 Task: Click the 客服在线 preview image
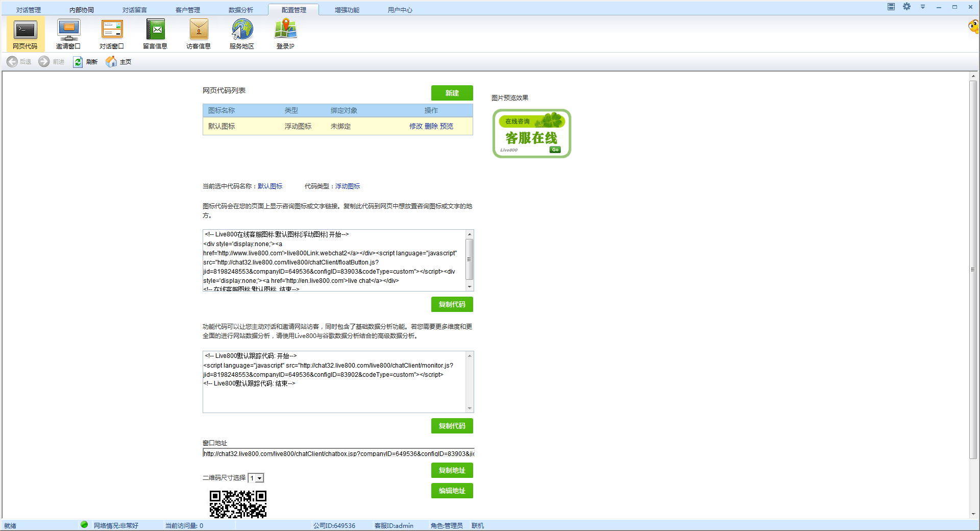click(x=531, y=134)
